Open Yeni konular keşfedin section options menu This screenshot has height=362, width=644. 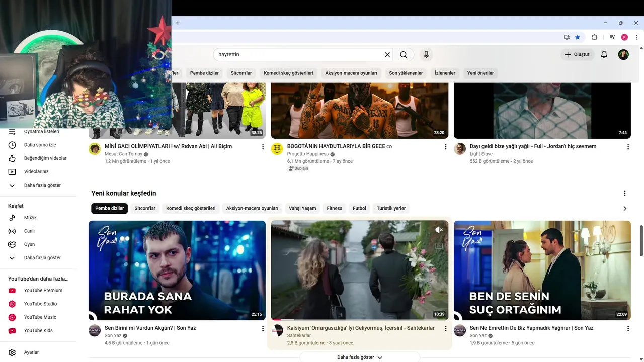tap(625, 193)
